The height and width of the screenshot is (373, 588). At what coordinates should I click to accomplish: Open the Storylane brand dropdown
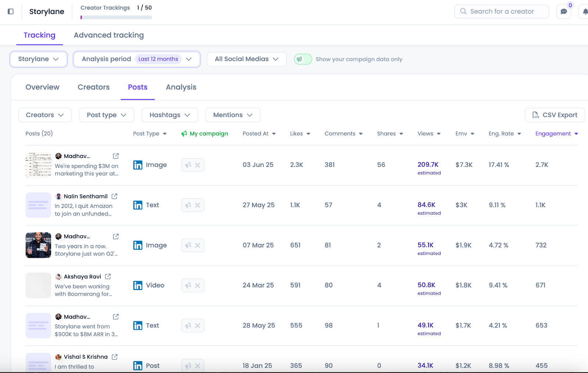pyautogui.click(x=39, y=59)
